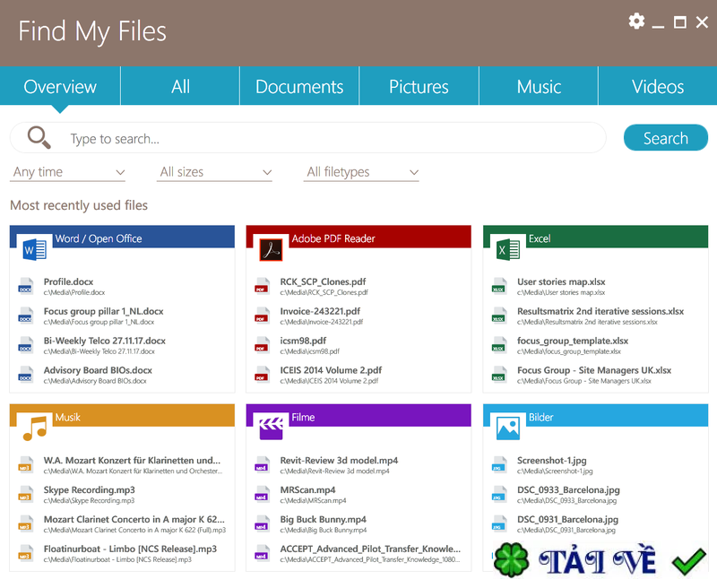717x588 pixels.
Task: Switch to the Pictures tab
Action: tap(419, 87)
